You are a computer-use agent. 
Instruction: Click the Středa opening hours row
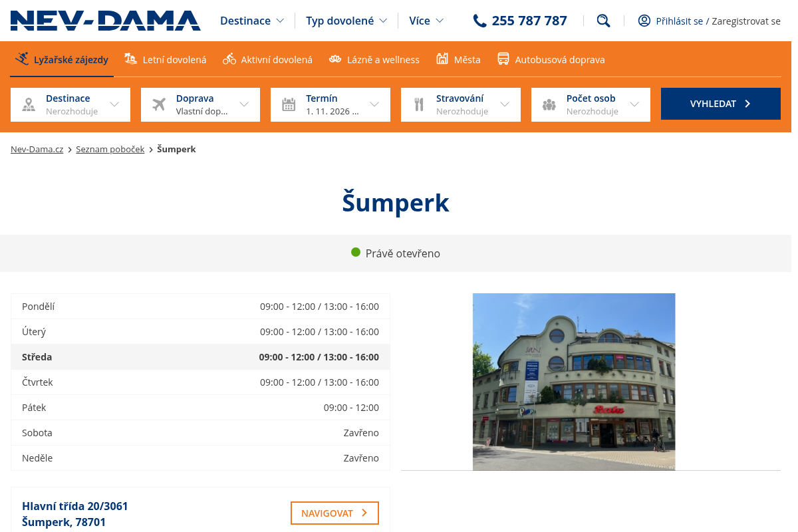point(200,357)
